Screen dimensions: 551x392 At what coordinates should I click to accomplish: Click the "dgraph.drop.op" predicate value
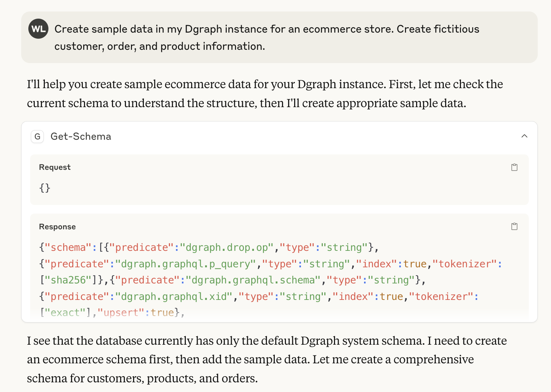coord(227,248)
